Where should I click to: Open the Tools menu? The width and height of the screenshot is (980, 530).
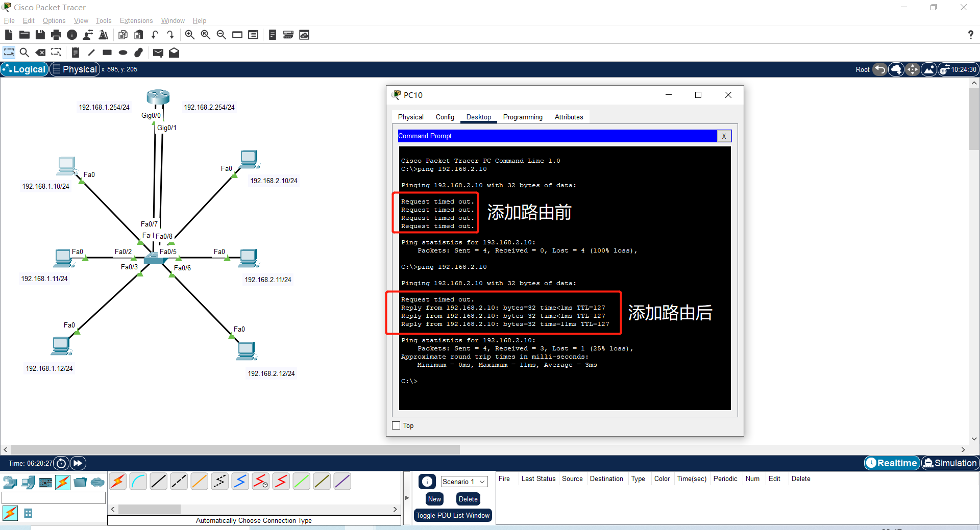104,20
